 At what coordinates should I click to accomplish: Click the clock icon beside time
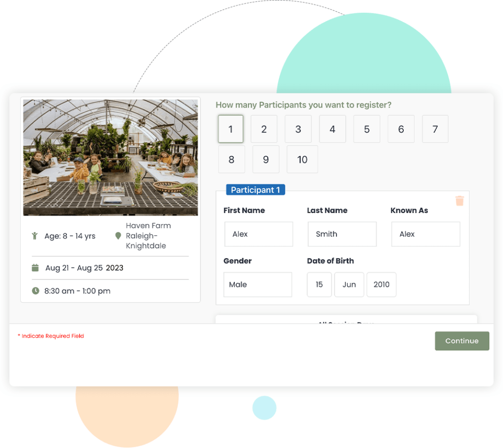click(35, 291)
